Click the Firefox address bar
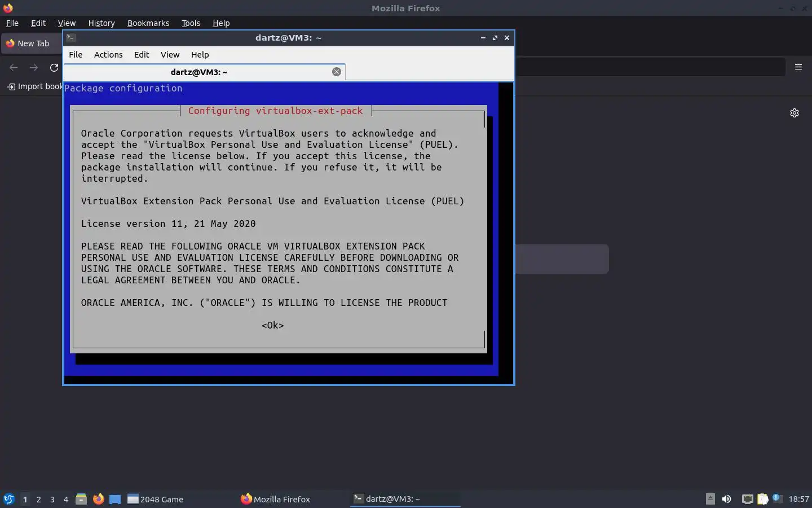 click(650, 67)
